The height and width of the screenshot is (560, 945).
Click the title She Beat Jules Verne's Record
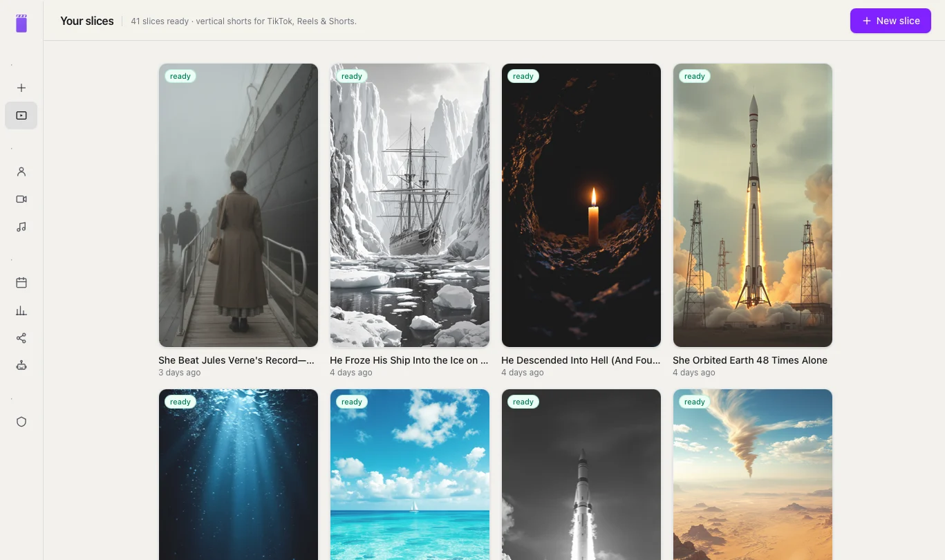(236, 360)
